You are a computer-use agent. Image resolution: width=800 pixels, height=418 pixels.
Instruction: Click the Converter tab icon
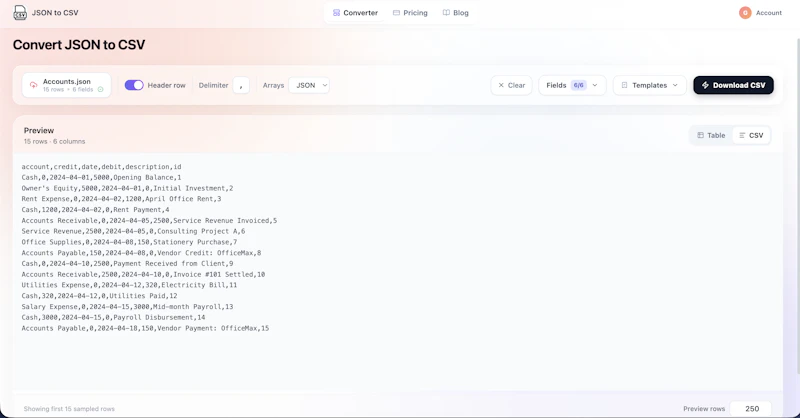pyautogui.click(x=336, y=13)
